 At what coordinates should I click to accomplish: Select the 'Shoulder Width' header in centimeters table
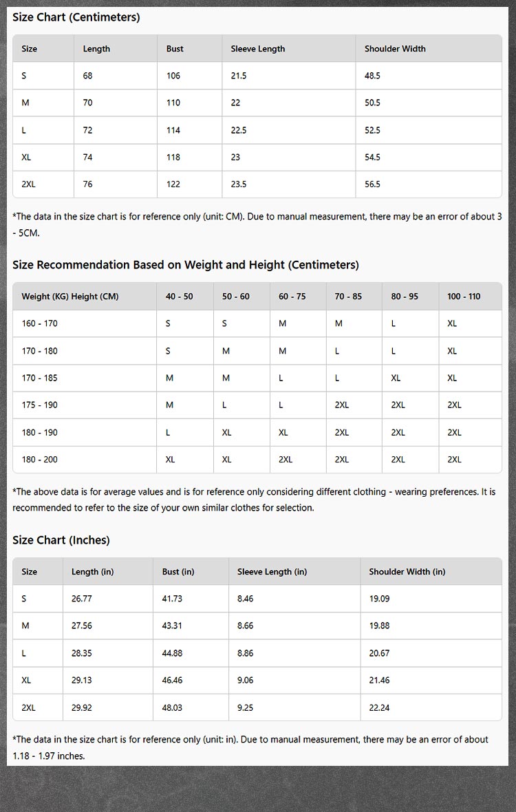(x=395, y=49)
